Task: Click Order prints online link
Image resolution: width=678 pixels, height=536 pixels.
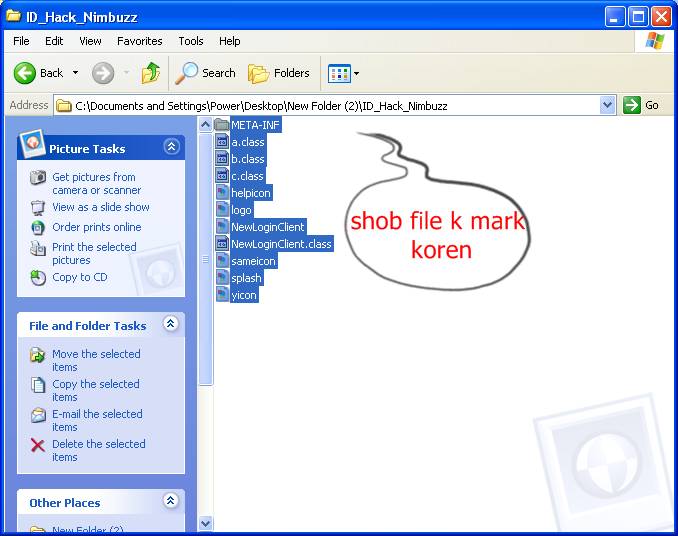Action: (x=96, y=227)
